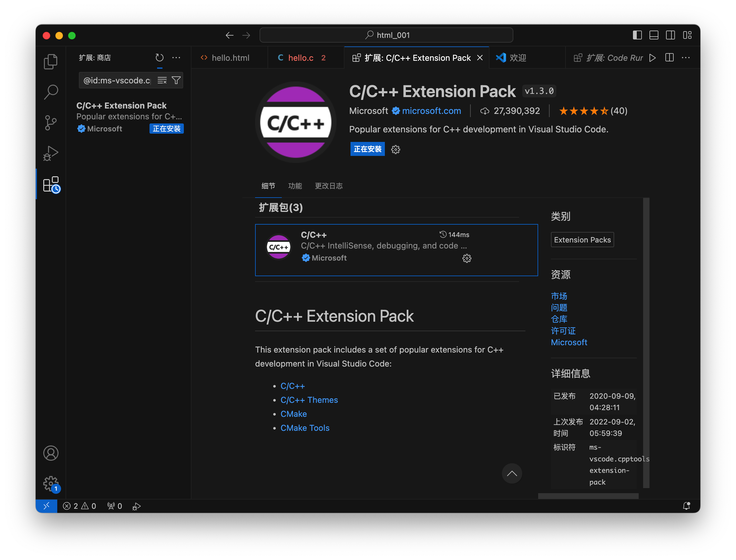Click the 144ms activation time

click(454, 235)
